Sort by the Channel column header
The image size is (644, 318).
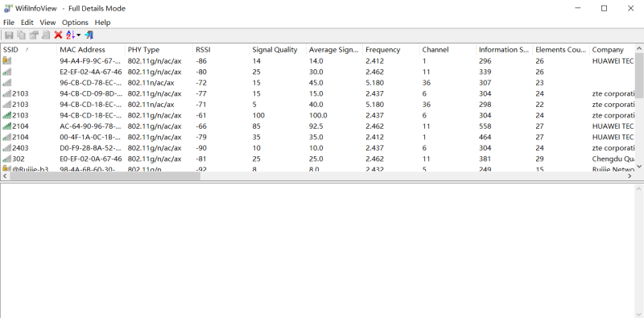[448, 50]
